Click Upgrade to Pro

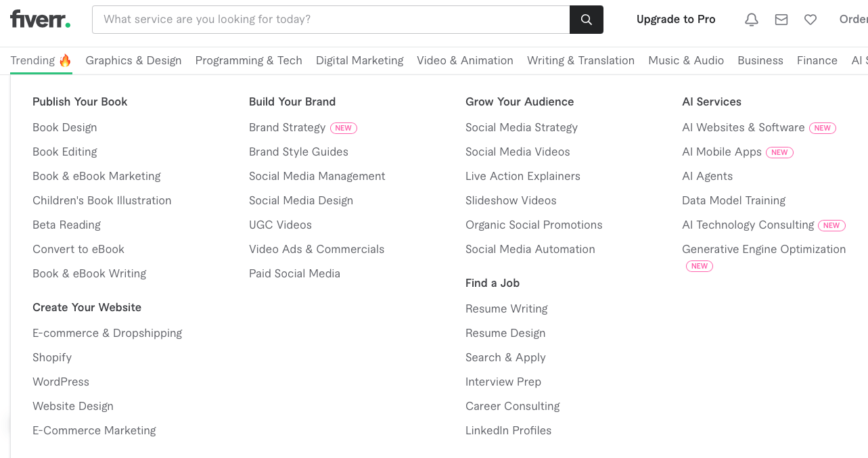(675, 20)
